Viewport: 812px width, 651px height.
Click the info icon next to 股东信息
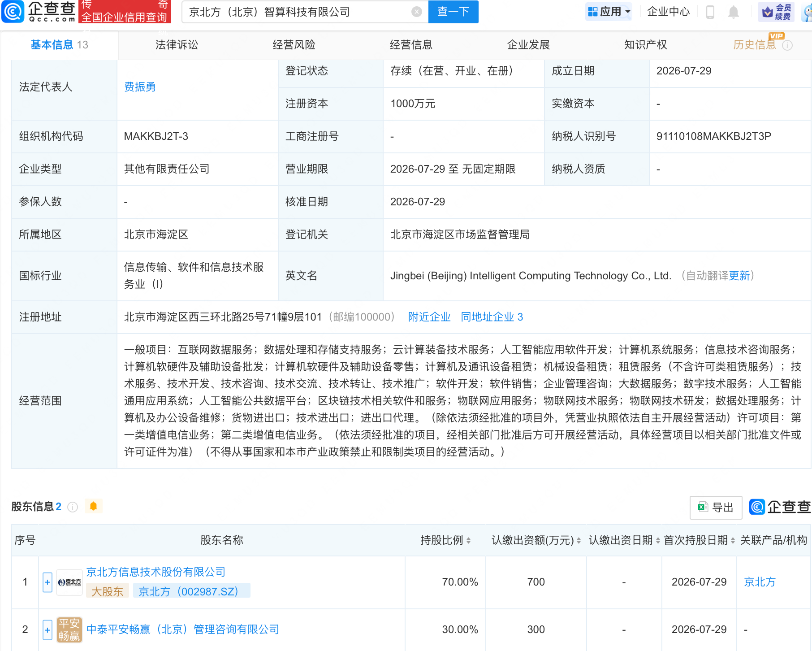[x=73, y=507]
